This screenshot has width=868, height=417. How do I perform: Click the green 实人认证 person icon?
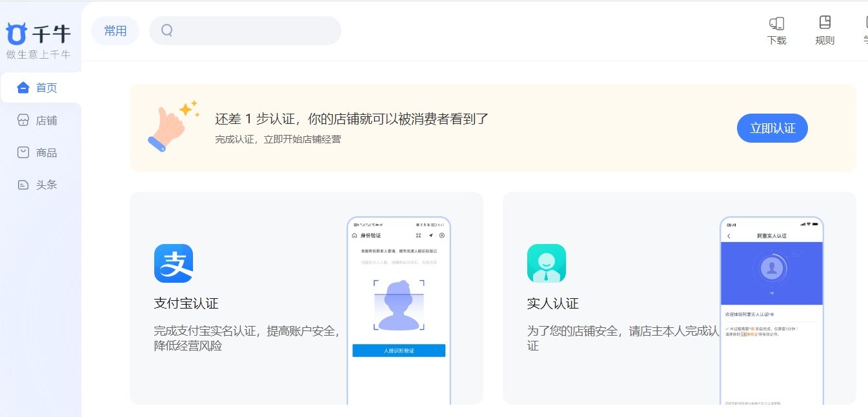[547, 263]
